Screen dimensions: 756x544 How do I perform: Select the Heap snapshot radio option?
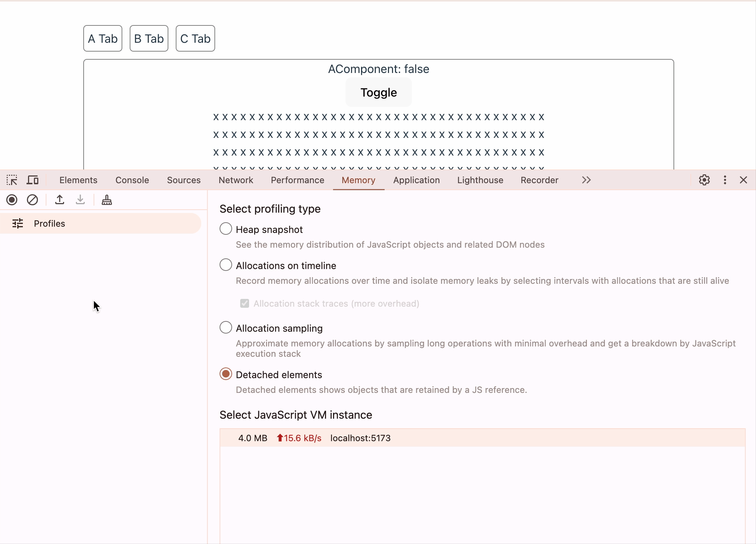click(x=226, y=229)
